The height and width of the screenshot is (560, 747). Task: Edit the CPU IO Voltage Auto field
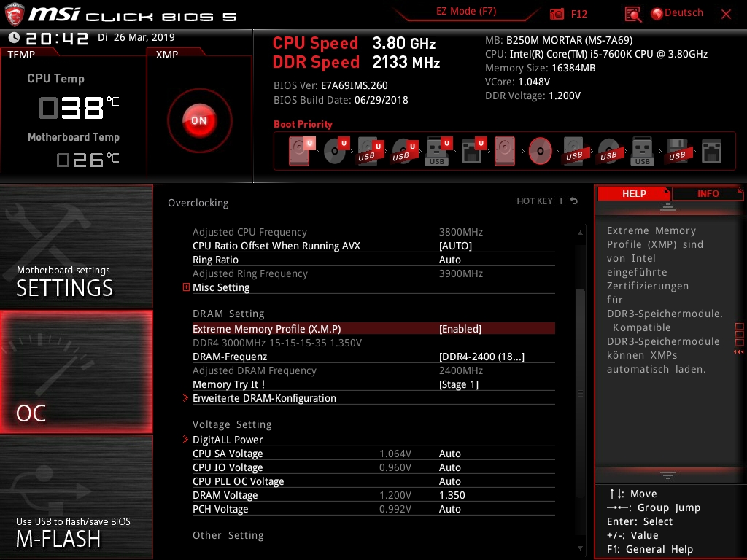(x=449, y=467)
